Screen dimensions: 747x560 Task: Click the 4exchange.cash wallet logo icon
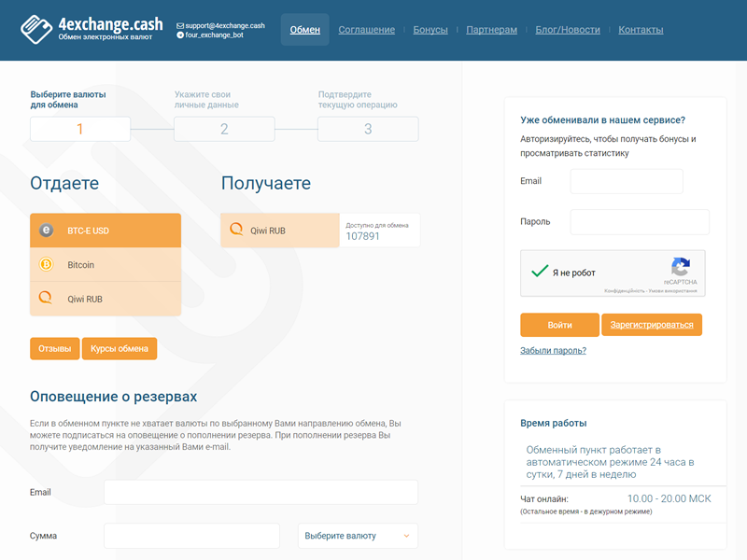pos(36,30)
